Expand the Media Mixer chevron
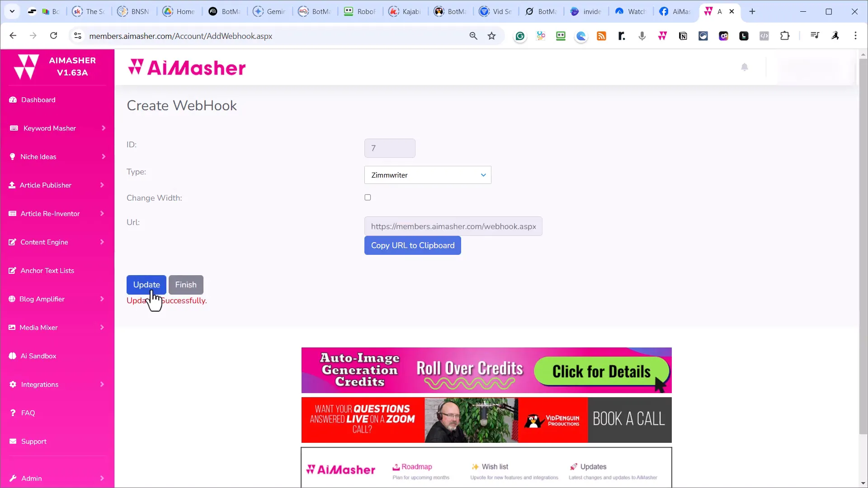Screen dimensions: 868x488 [x=102, y=328]
